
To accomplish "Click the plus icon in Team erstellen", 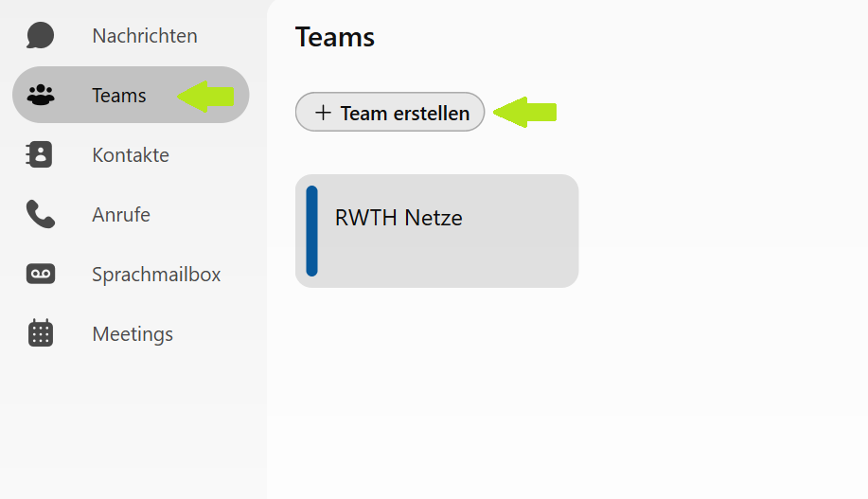I will coord(323,113).
